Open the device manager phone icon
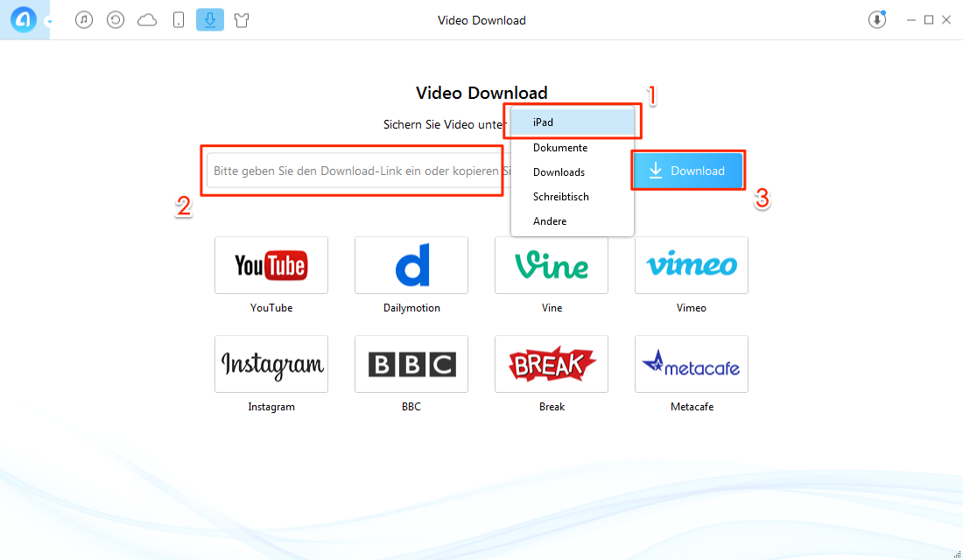The height and width of the screenshot is (560, 963). point(179,20)
